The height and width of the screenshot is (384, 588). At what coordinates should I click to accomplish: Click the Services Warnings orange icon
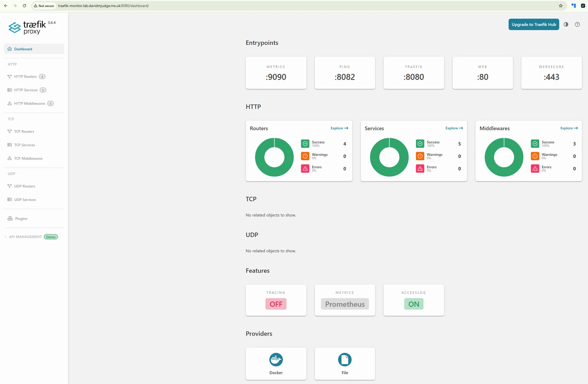[420, 156]
